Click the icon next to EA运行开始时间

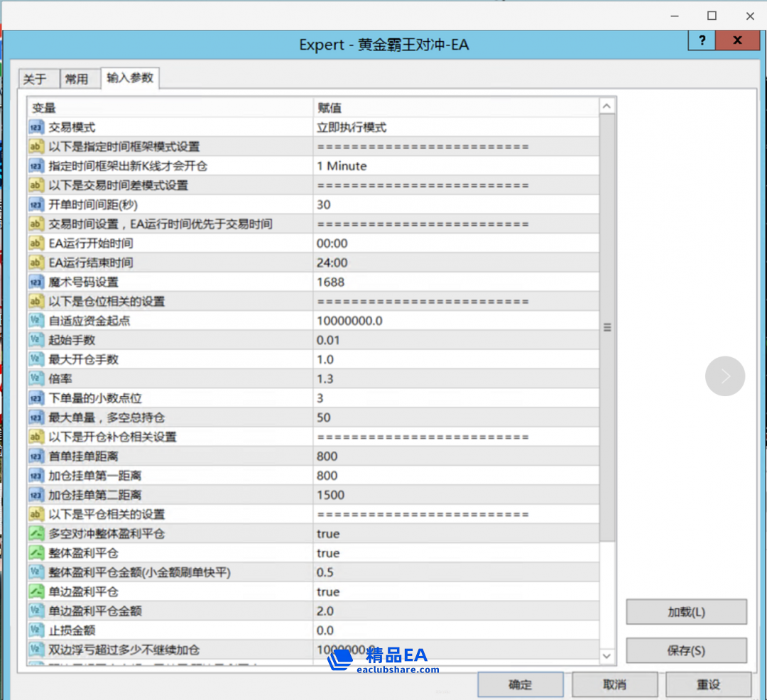36,244
